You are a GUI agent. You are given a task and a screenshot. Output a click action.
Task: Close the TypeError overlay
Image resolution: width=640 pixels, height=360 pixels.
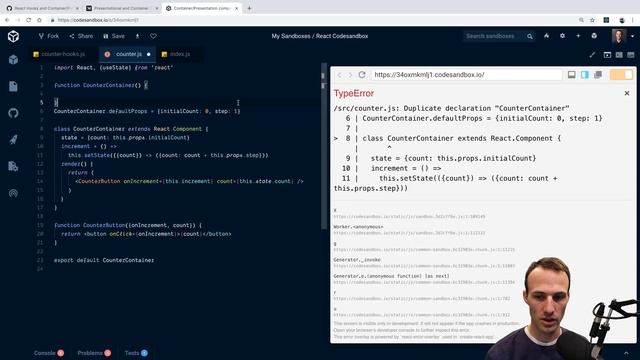[x=627, y=93]
